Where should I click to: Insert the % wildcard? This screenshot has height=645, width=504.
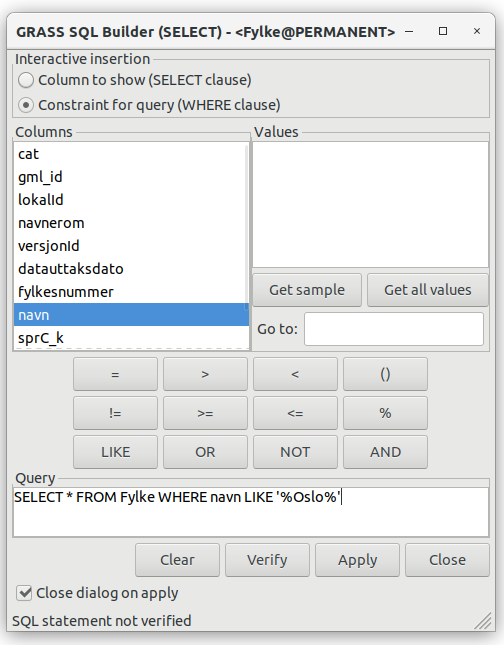[x=386, y=413]
